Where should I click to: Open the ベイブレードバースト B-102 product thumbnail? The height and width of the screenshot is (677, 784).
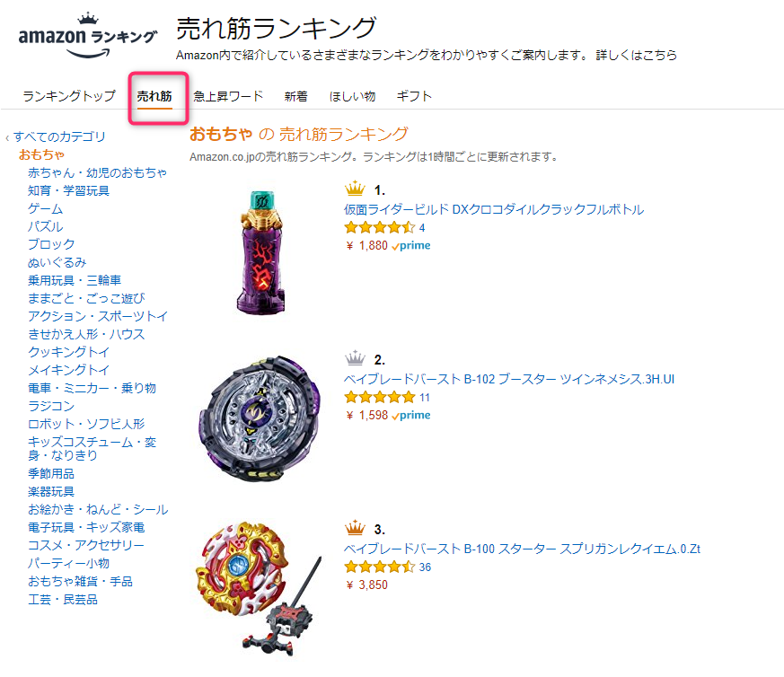(259, 419)
